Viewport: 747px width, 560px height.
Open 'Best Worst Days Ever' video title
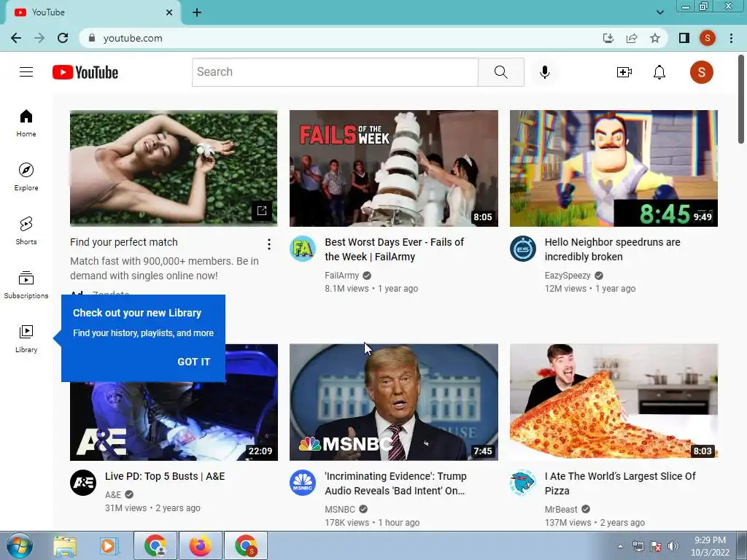(394, 249)
